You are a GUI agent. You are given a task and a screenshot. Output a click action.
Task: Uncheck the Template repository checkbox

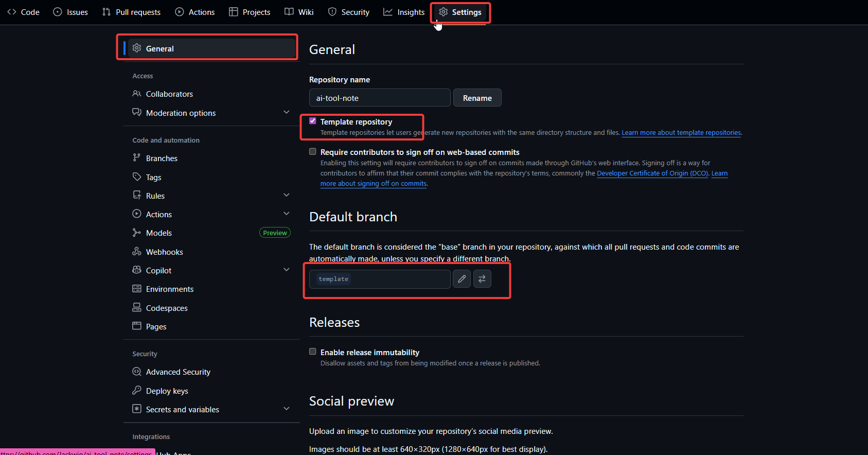click(x=313, y=121)
